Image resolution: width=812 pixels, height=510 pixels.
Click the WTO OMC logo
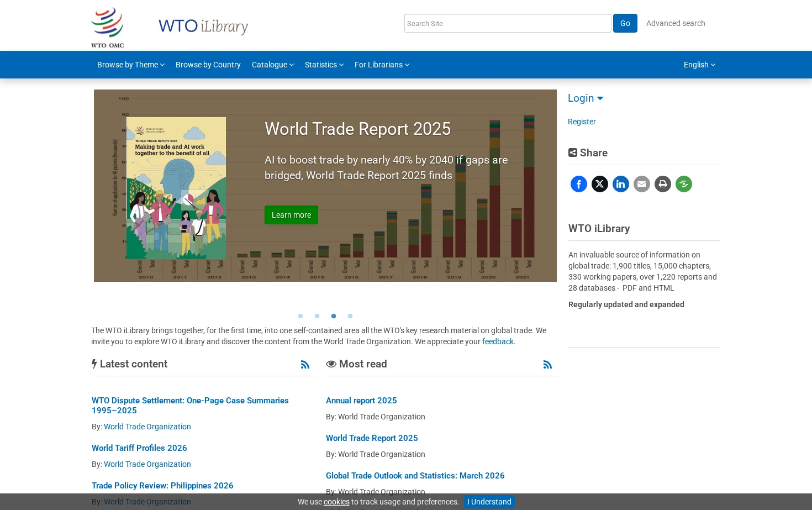[x=108, y=28]
